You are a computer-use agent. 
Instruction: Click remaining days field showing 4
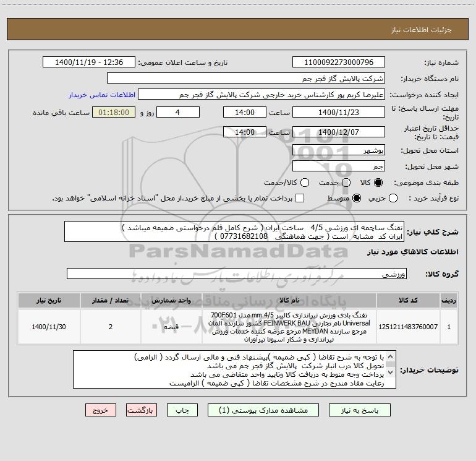click(x=178, y=112)
